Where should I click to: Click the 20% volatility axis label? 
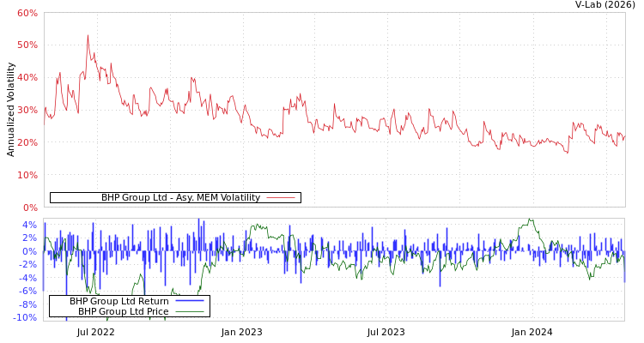tap(27, 142)
